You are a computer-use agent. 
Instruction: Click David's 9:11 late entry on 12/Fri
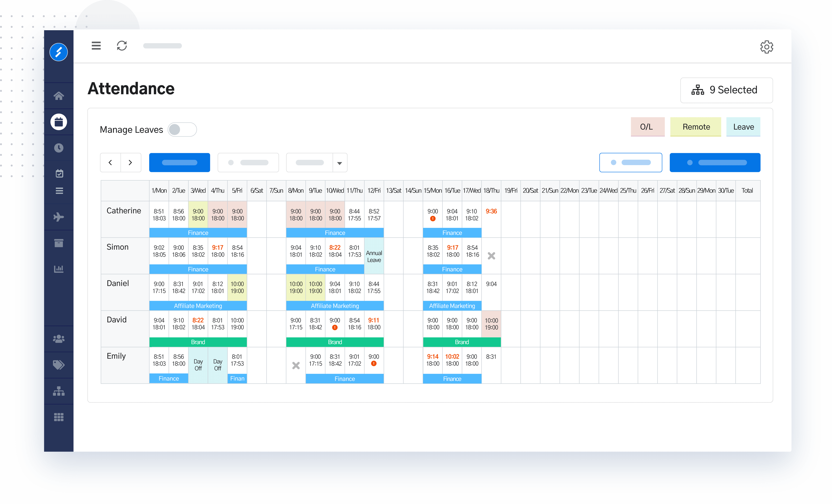point(374,320)
